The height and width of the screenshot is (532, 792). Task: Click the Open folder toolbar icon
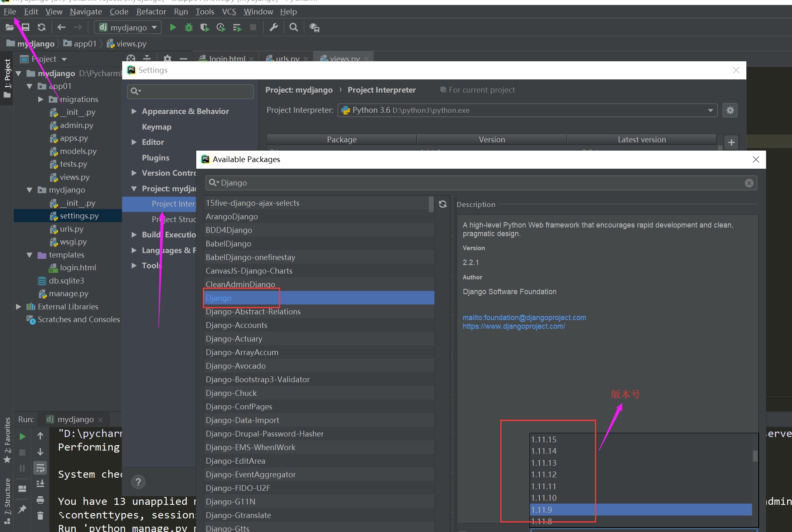10,28
